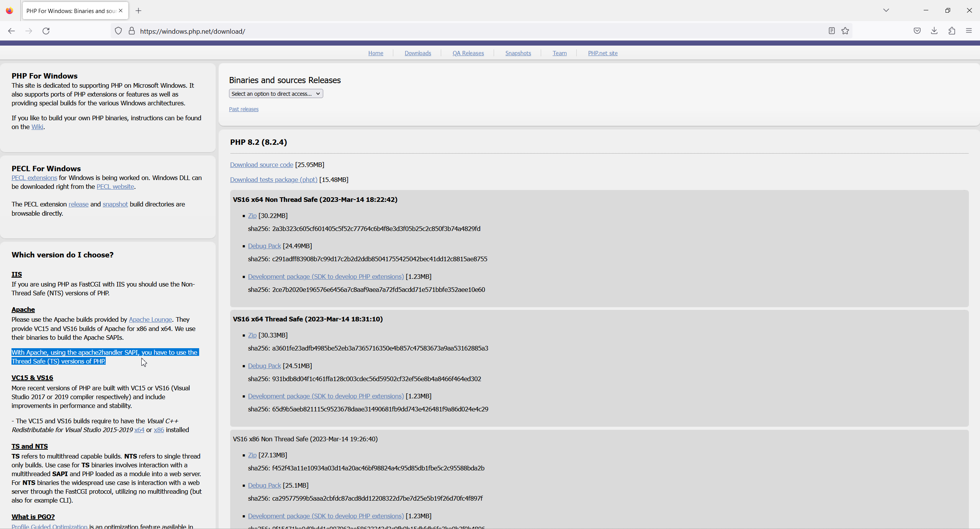This screenshot has width=980, height=529.
Task: Go to Snapshots in the top navigation
Action: (x=518, y=53)
